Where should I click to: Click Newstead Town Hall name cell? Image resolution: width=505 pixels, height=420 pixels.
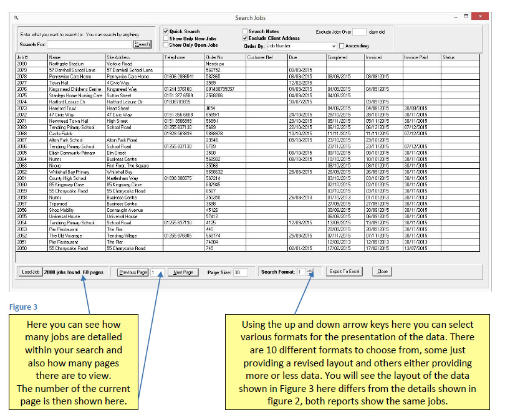point(77,121)
